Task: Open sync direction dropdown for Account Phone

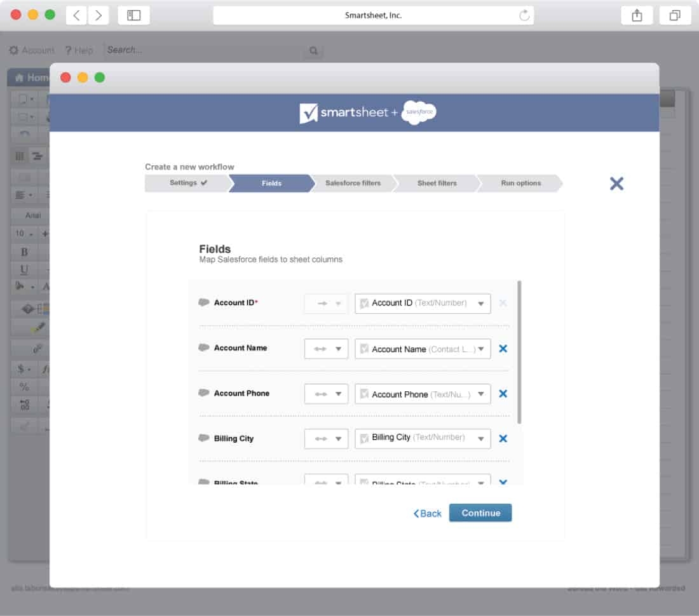Action: click(326, 394)
